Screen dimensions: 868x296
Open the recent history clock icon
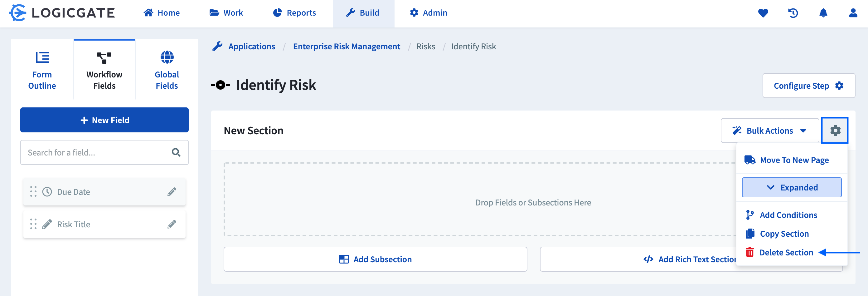point(793,13)
